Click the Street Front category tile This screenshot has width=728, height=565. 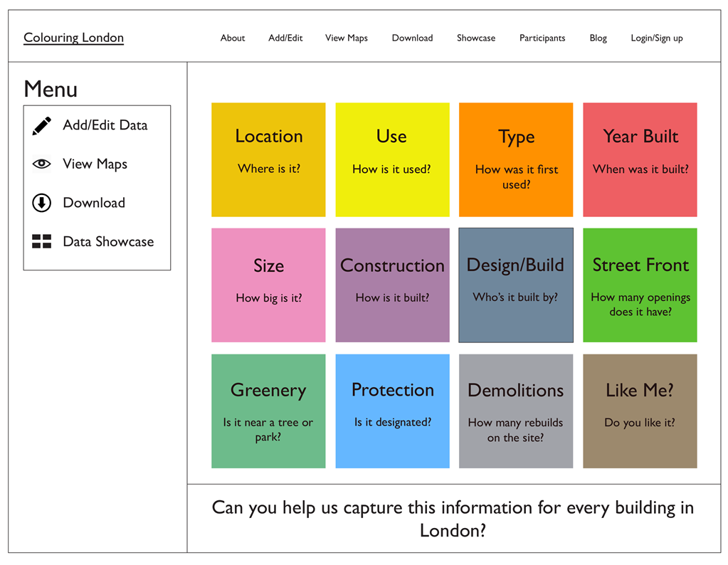tap(639, 284)
